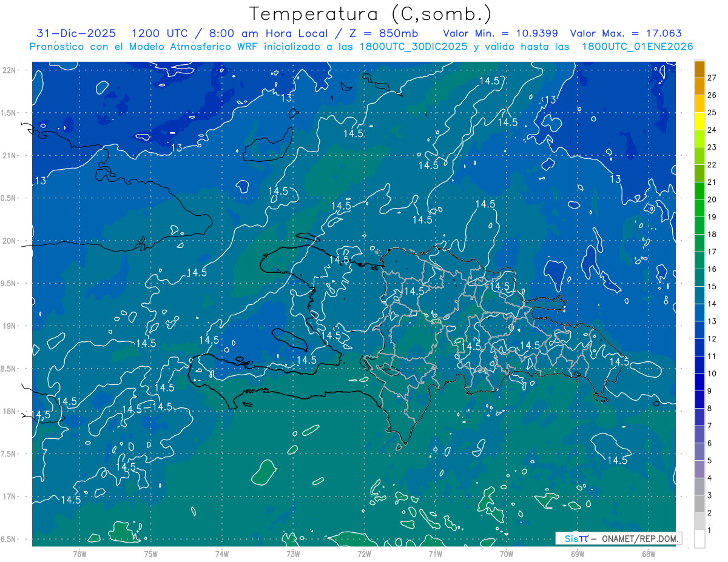Click the light grey swatch between 1 and 2
The image size is (728, 562).
click(x=699, y=521)
